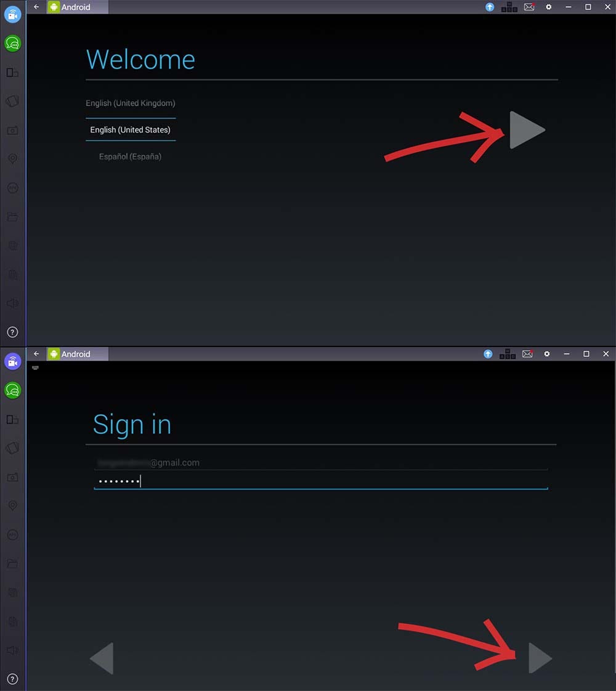The image size is (616, 691).
Task: Open the keyboard controls icon in the top title bar
Action: coord(509,7)
